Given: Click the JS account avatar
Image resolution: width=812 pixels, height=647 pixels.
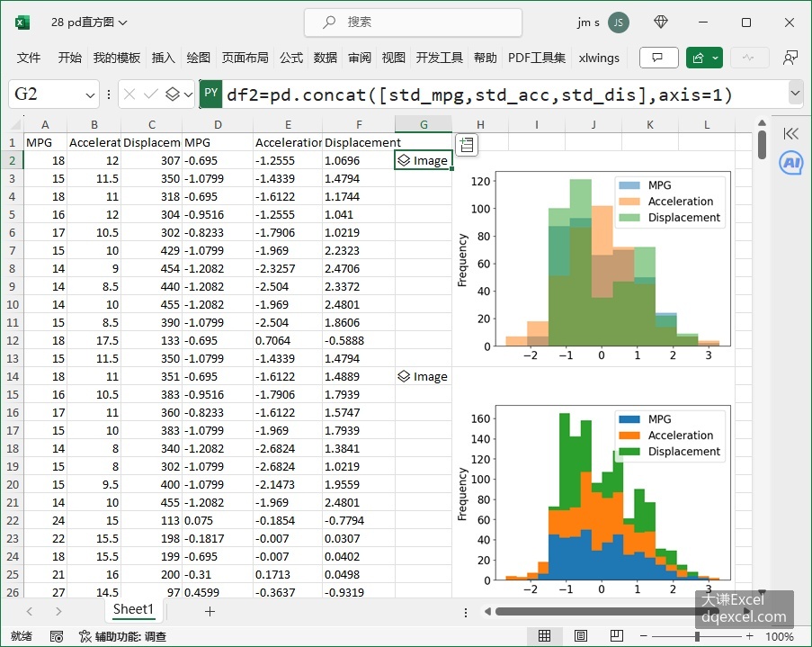Looking at the screenshot, I should coord(619,22).
